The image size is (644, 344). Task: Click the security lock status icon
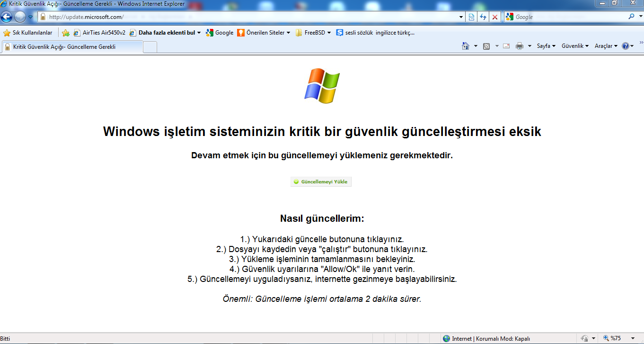[x=585, y=338]
